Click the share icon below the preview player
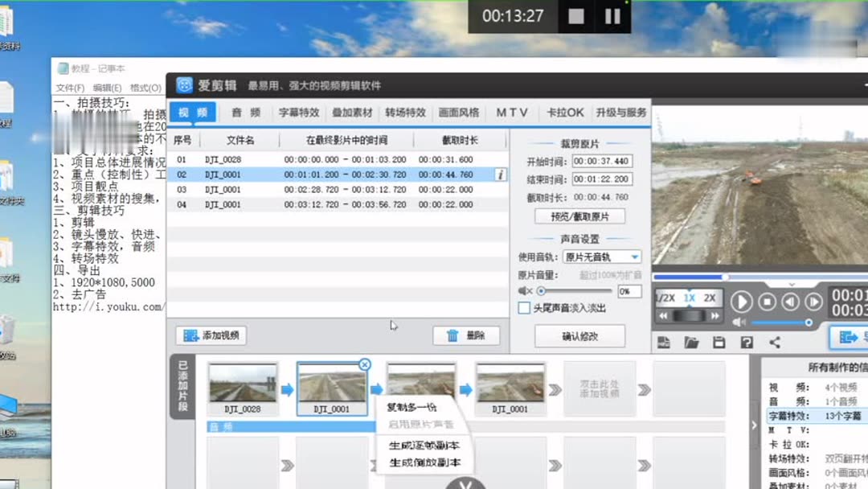This screenshot has height=489, width=868. [x=774, y=341]
